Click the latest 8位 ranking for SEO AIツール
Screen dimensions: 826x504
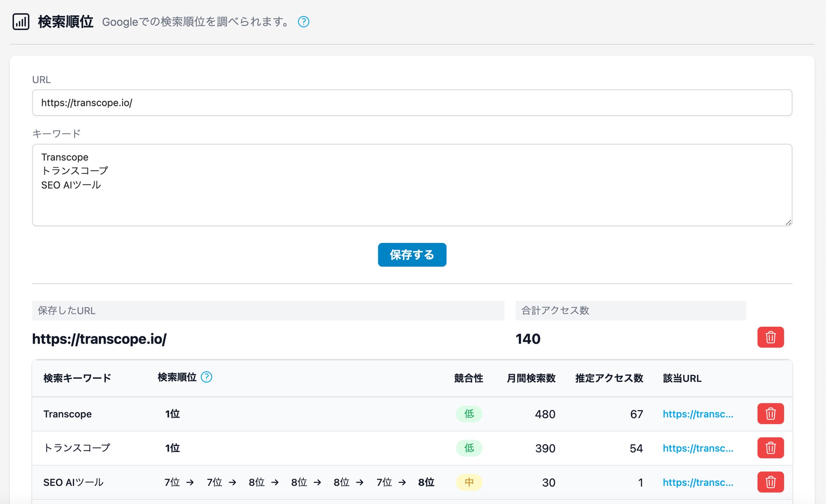pyautogui.click(x=426, y=482)
